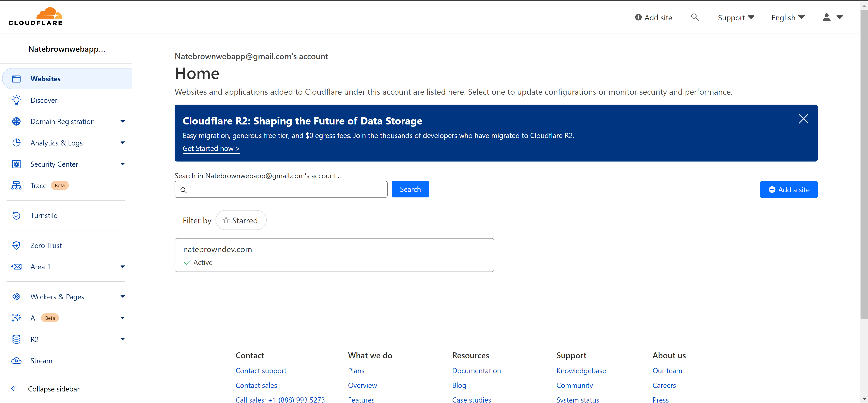This screenshot has height=403, width=868.
Task: Click the Discover sidebar icon
Action: 17,100
